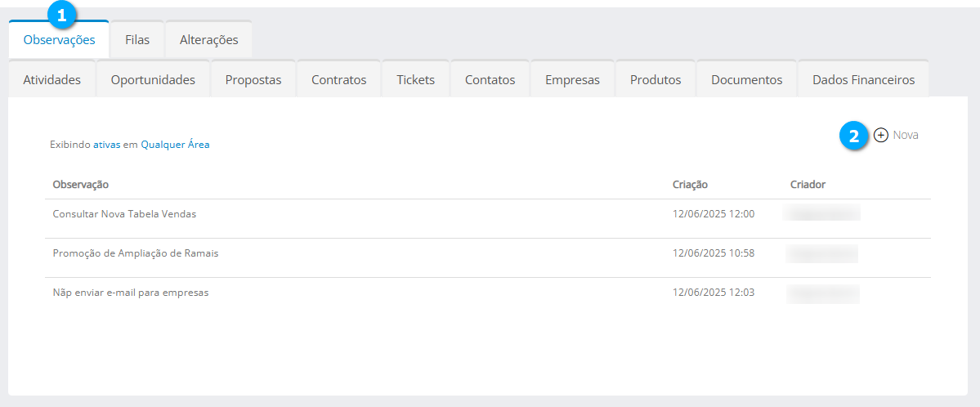Open the Produtos tab
Screen dimensions: 980x407
point(656,79)
